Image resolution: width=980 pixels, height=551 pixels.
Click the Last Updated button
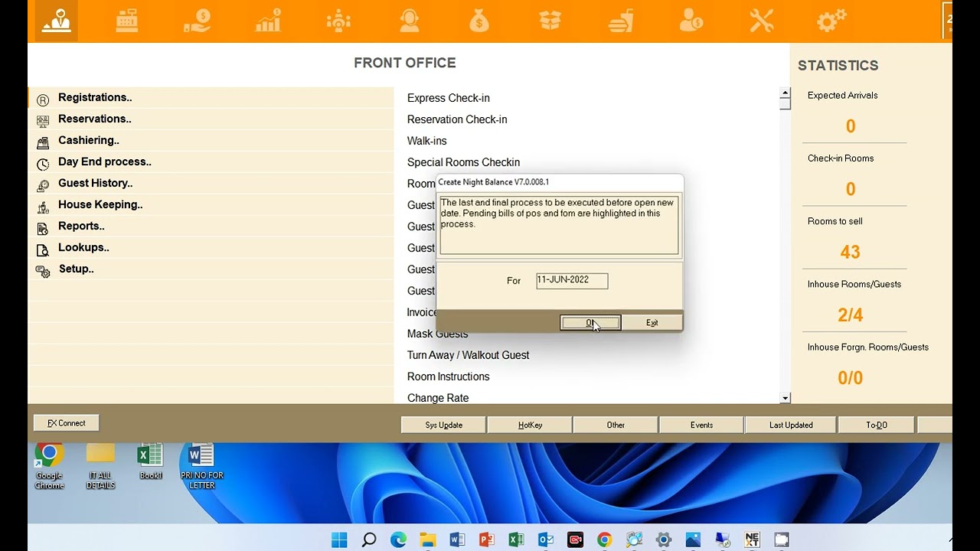click(791, 425)
